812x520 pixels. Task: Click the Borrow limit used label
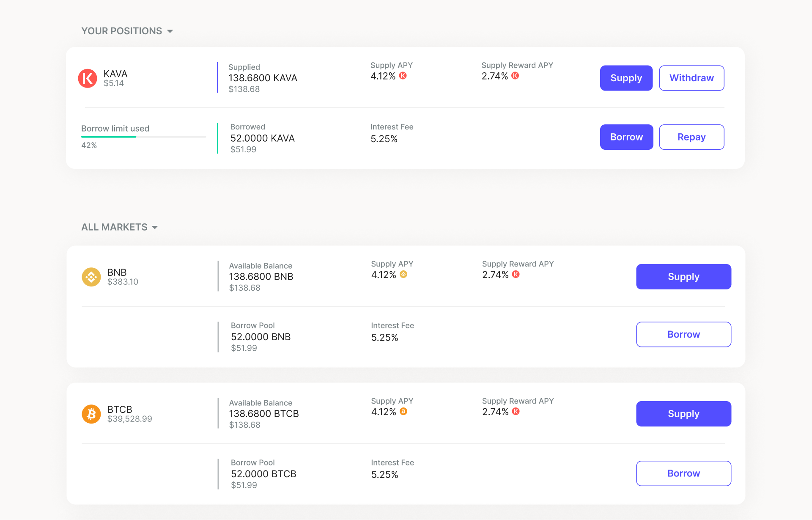point(115,128)
